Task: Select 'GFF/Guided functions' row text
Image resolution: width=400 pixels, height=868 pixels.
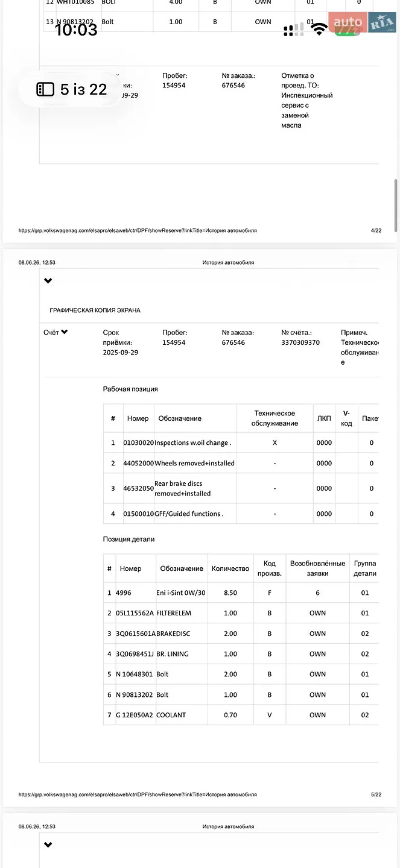Action: (x=189, y=514)
